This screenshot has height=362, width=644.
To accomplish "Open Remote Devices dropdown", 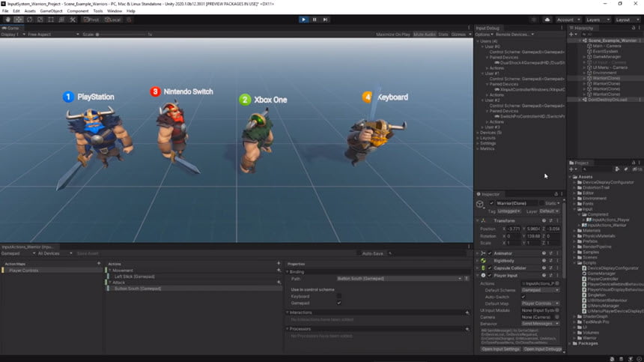I will [x=514, y=34].
